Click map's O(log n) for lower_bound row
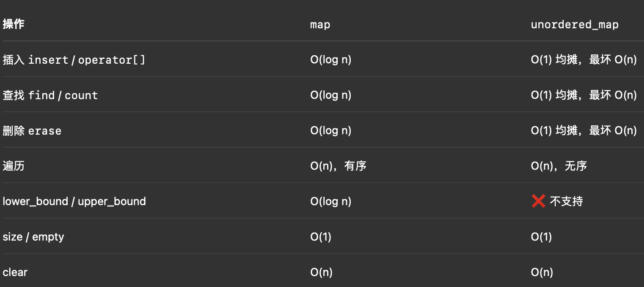This screenshot has height=287, width=644. tap(331, 201)
